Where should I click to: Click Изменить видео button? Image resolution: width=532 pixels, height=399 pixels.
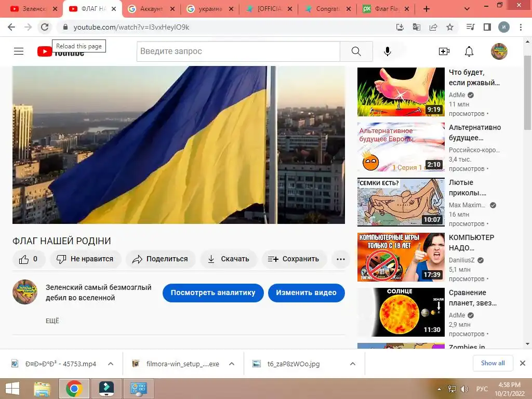307,293
